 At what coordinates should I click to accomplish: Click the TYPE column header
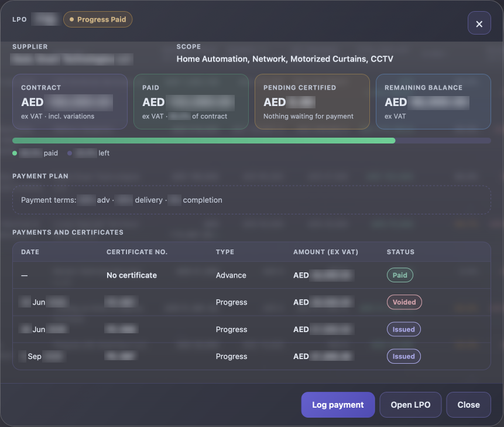click(x=225, y=252)
